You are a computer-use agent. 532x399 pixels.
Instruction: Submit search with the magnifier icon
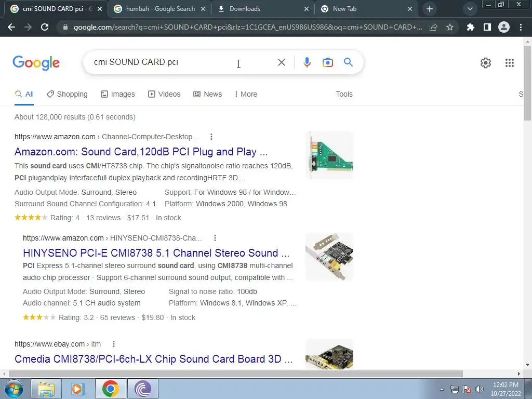[348, 62]
